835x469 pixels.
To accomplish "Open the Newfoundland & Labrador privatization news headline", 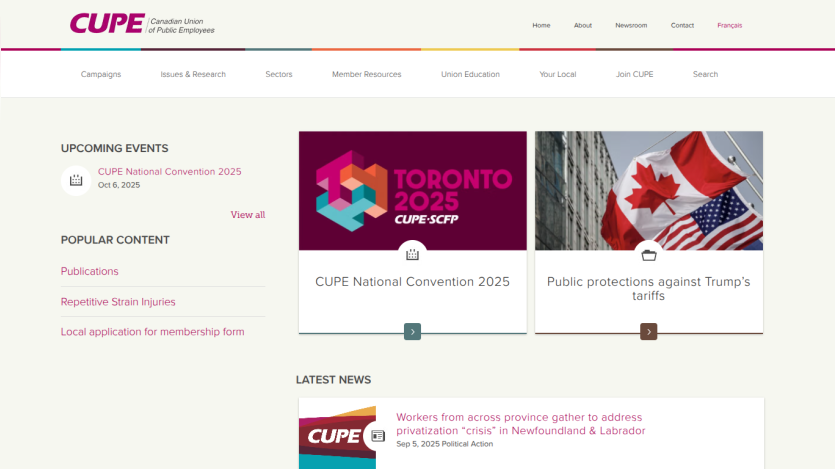I will click(520, 424).
